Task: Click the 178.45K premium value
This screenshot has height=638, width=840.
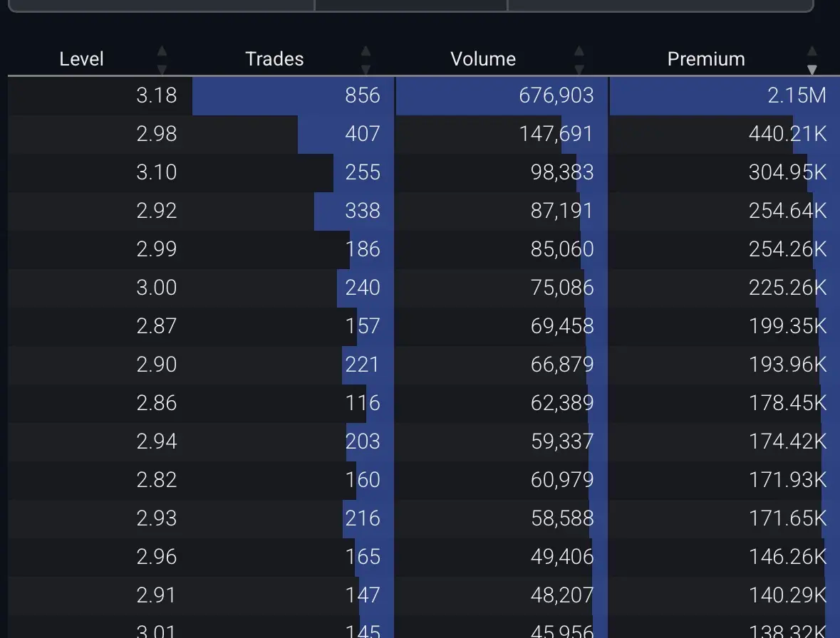Action: click(x=787, y=403)
